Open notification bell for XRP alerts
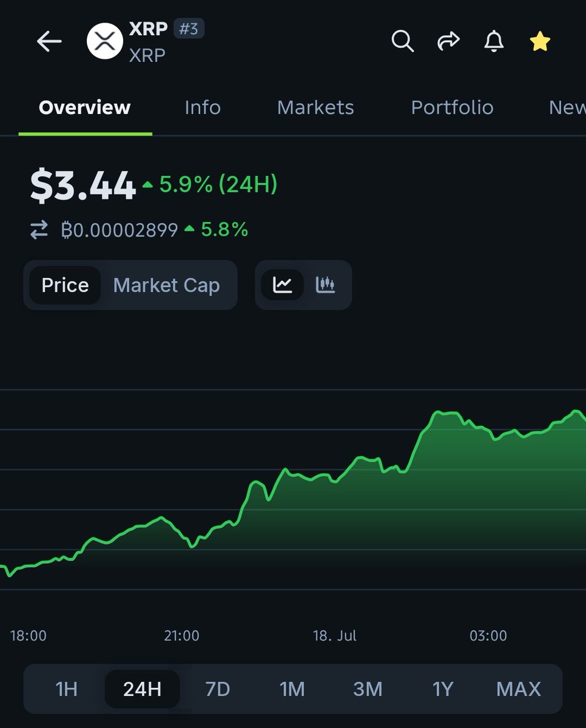 coord(494,41)
